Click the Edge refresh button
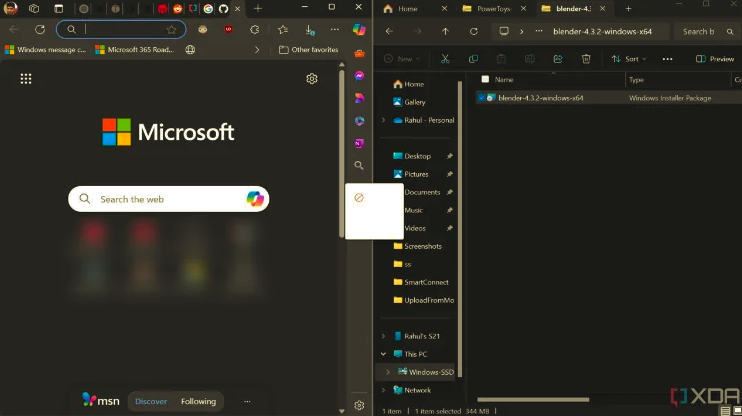742x416 pixels. [x=40, y=29]
